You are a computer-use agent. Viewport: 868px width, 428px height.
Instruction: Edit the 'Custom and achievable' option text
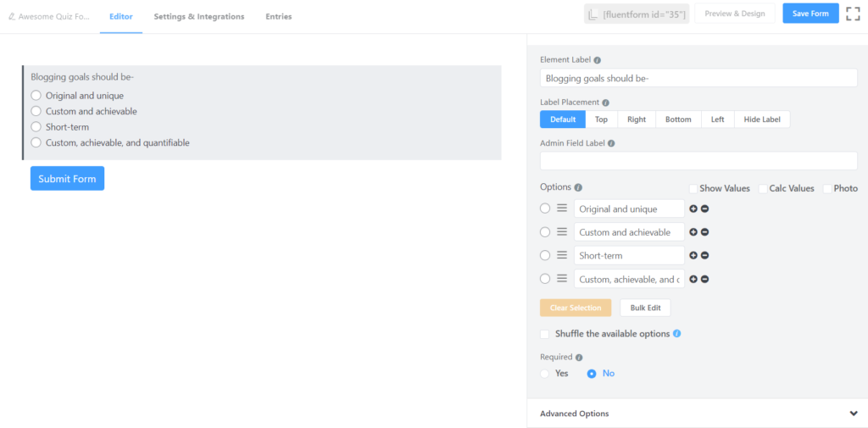pos(629,232)
